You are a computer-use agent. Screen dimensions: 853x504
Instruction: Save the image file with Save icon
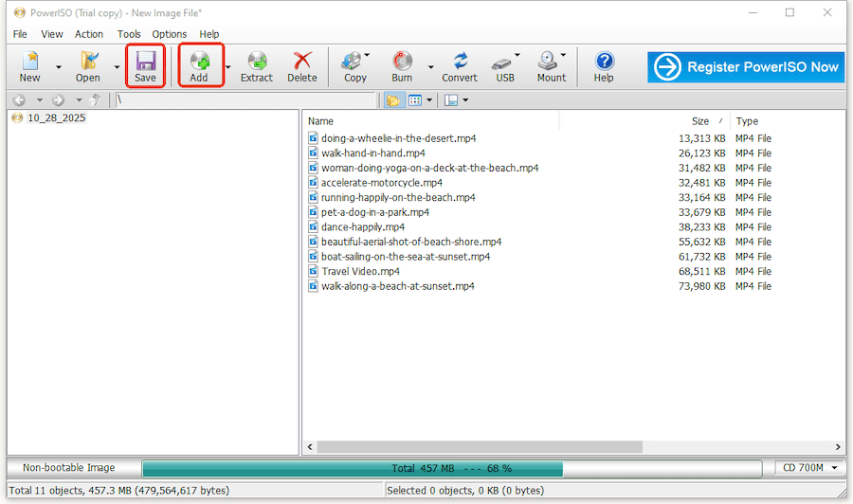click(145, 61)
